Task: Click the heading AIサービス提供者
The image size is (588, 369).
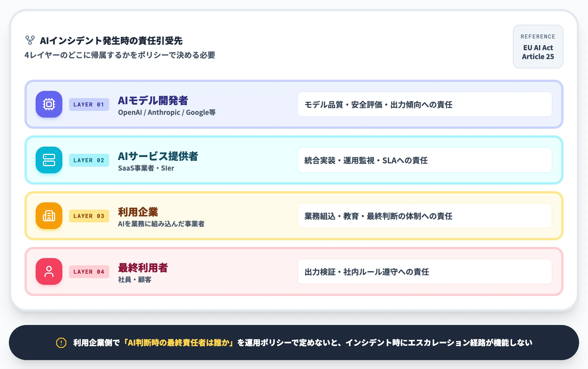Action: [158, 156]
